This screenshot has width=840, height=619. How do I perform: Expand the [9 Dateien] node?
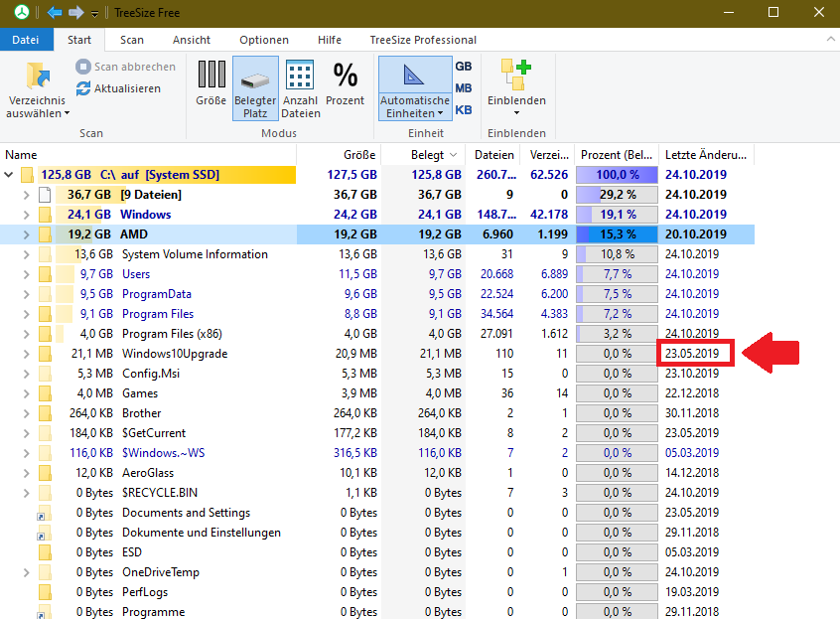pos(26,195)
